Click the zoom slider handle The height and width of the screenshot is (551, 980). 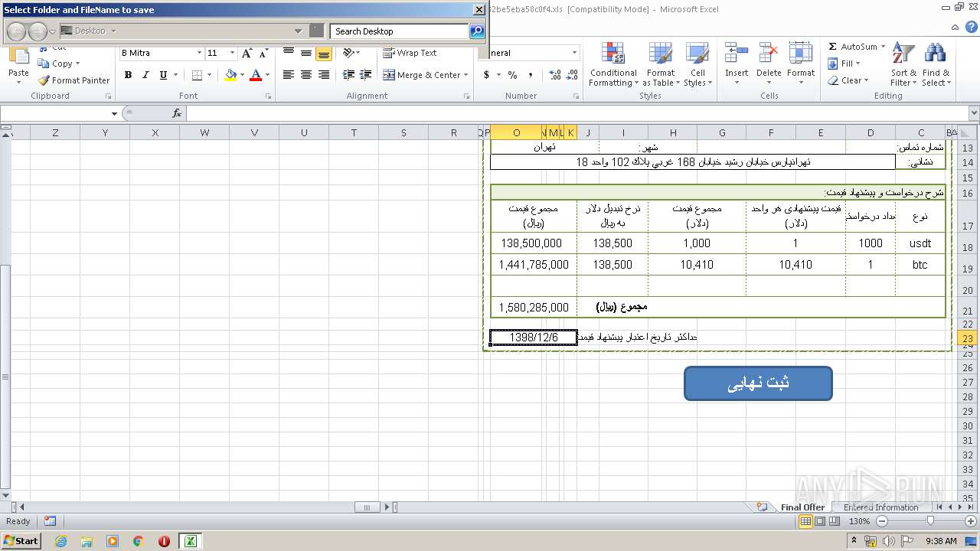[x=930, y=521]
